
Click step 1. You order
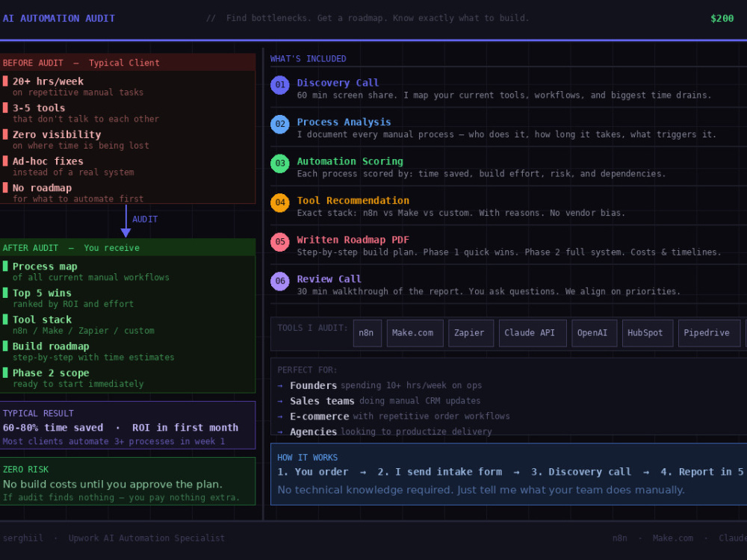[312, 472]
